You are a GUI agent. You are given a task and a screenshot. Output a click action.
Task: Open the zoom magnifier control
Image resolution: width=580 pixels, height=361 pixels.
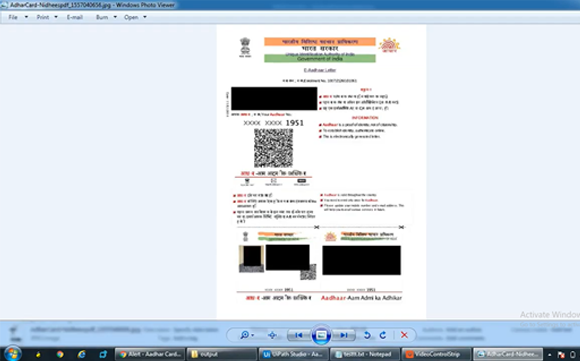click(x=247, y=335)
